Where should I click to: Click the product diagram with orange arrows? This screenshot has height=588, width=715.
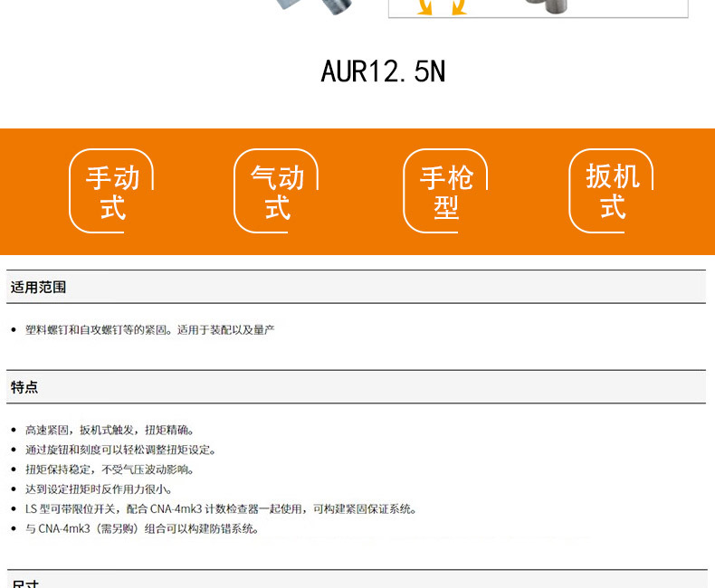click(539, 9)
